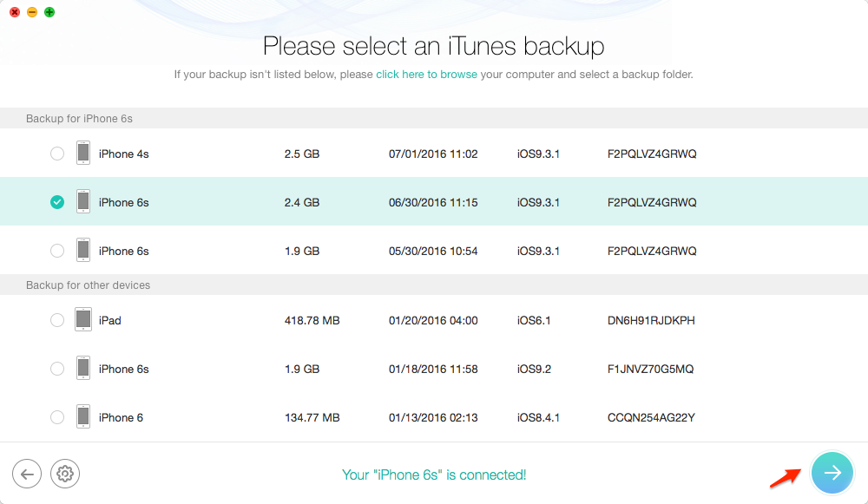This screenshot has height=504, width=868.
Task: Click the date '01/20/2016 04:00'
Action: pyautogui.click(x=433, y=320)
